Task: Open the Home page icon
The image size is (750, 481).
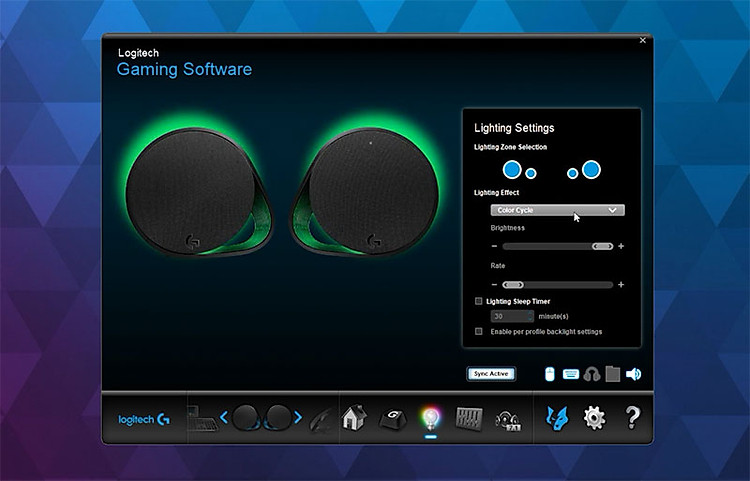Action: (x=354, y=417)
